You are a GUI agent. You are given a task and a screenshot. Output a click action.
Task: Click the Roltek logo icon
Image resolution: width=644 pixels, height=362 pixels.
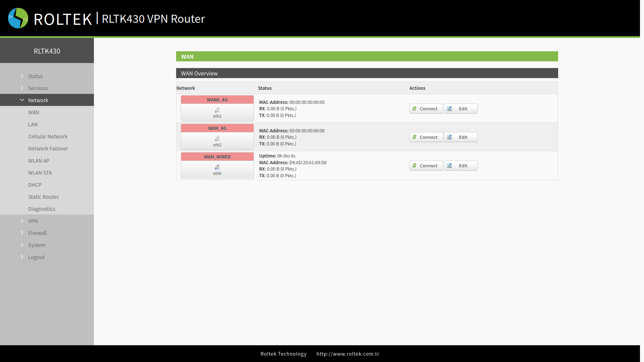[18, 18]
